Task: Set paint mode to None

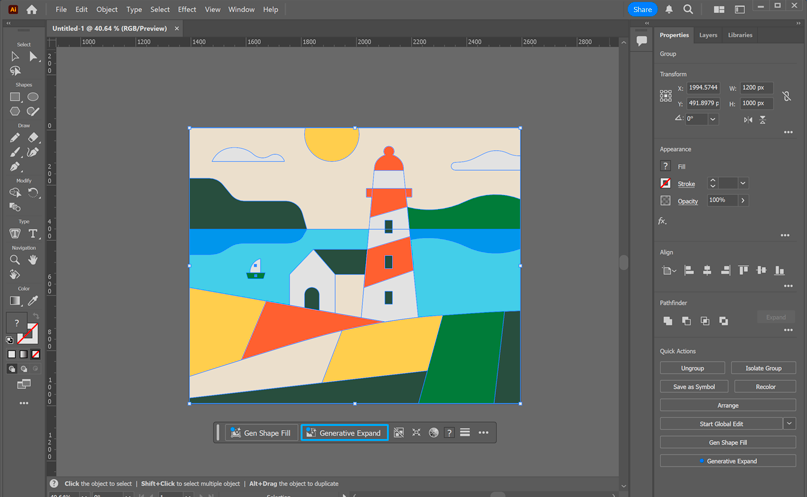Action: (36, 354)
